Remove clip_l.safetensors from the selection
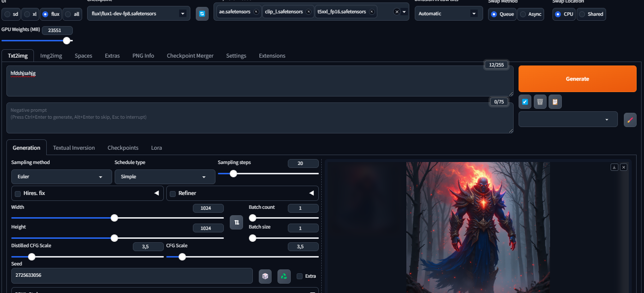 click(308, 11)
